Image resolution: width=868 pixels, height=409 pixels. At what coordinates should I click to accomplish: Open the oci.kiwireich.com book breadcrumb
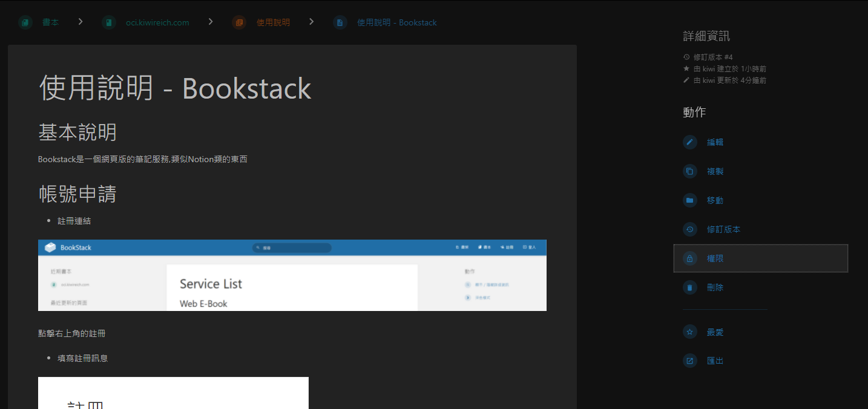(x=157, y=22)
